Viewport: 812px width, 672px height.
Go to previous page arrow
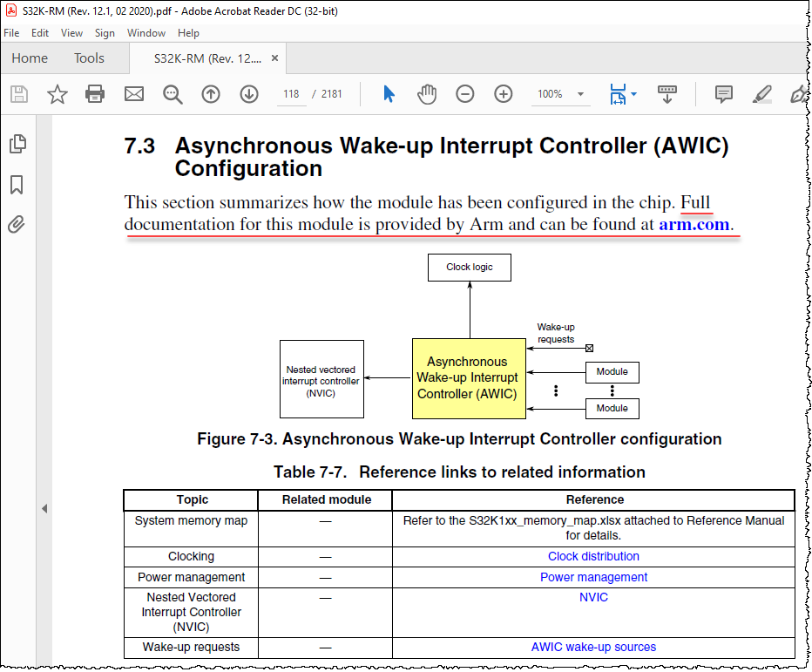(x=211, y=94)
